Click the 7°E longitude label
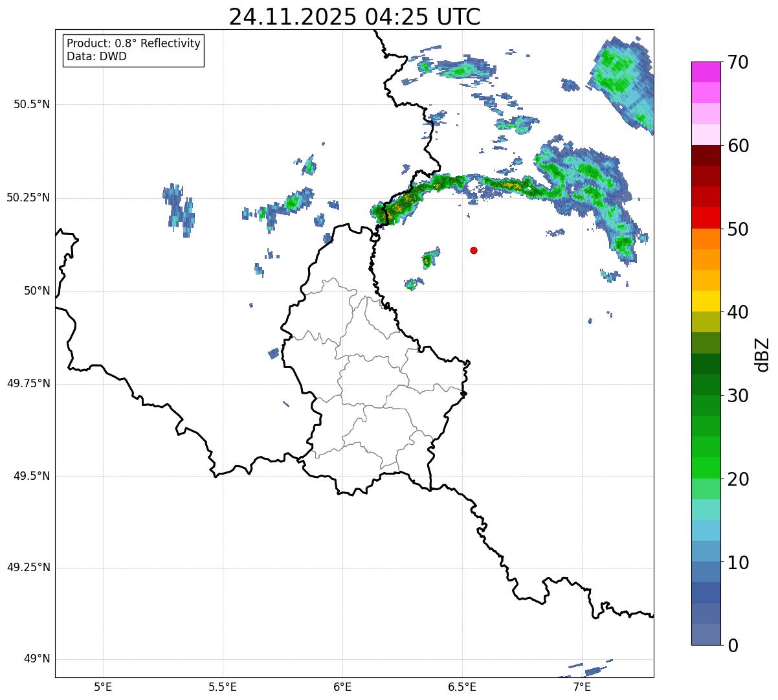The height and width of the screenshot is (700, 778). point(582,686)
